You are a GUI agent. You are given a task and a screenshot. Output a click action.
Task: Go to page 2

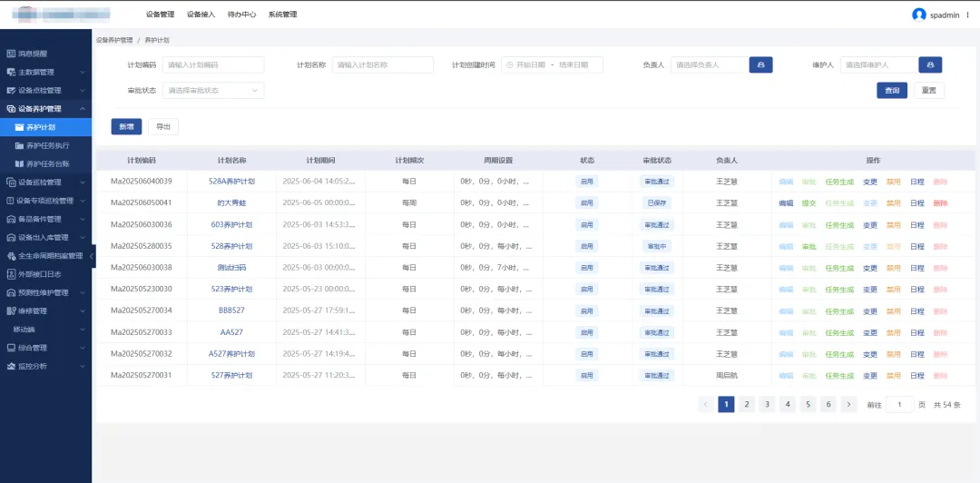coord(746,404)
